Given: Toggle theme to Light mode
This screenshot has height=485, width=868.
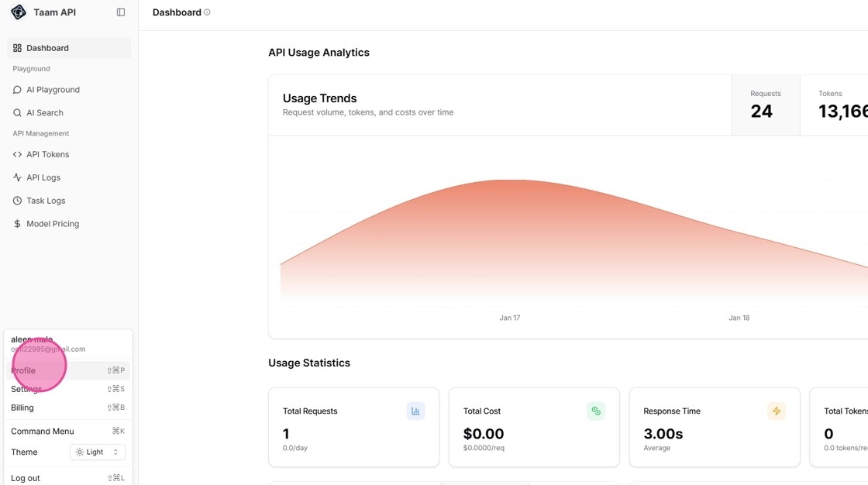Looking at the screenshot, I should pyautogui.click(x=97, y=452).
